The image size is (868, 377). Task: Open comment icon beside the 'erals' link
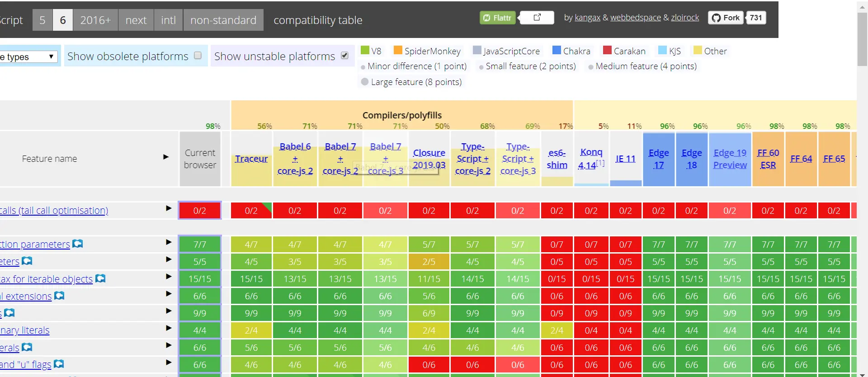(27, 347)
